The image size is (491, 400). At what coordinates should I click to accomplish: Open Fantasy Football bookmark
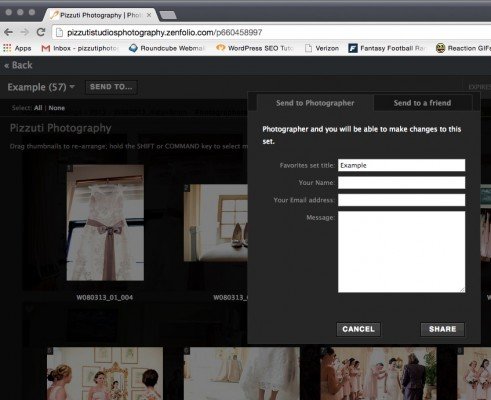[x=387, y=48]
